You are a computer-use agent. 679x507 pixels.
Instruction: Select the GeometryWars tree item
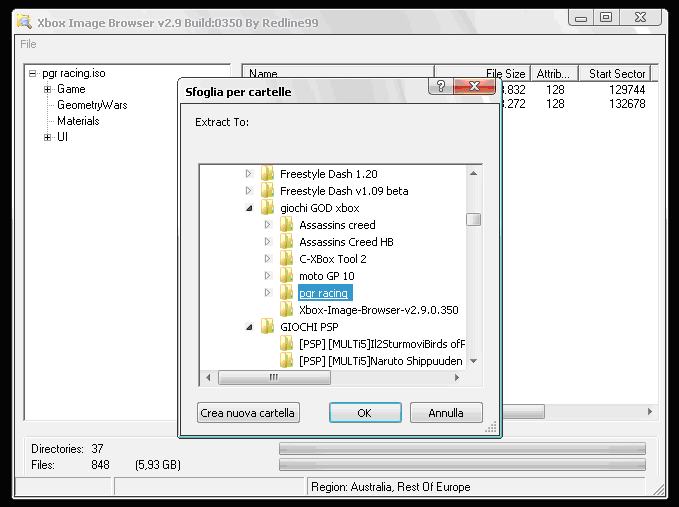91,105
